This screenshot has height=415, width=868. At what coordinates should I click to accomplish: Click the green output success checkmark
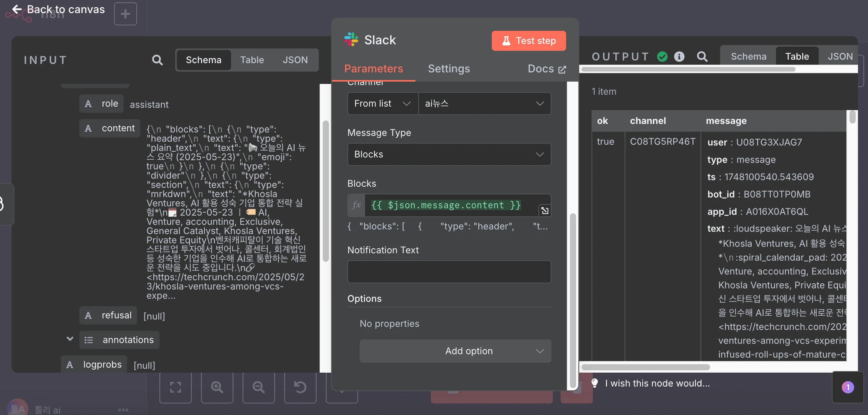(662, 57)
